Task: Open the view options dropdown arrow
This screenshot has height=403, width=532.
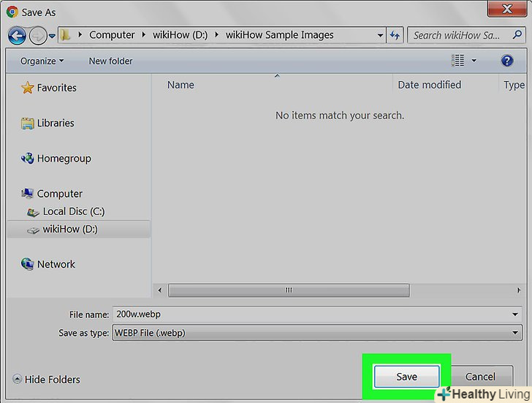Action: point(474,61)
